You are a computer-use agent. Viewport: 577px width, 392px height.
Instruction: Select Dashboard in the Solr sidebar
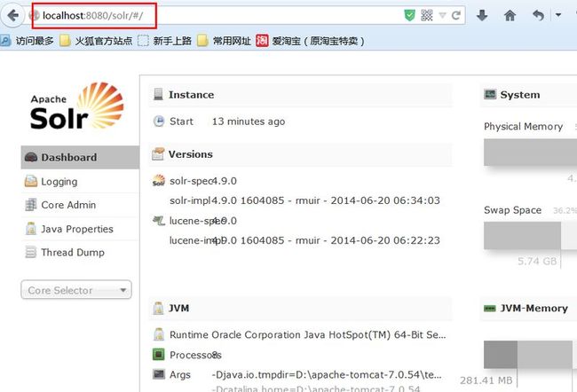[x=80, y=157]
